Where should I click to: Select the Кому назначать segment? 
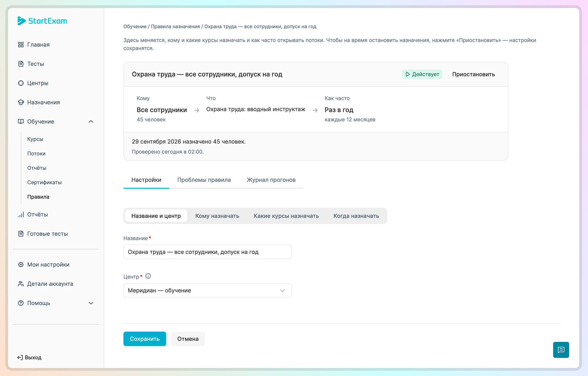[x=217, y=216]
